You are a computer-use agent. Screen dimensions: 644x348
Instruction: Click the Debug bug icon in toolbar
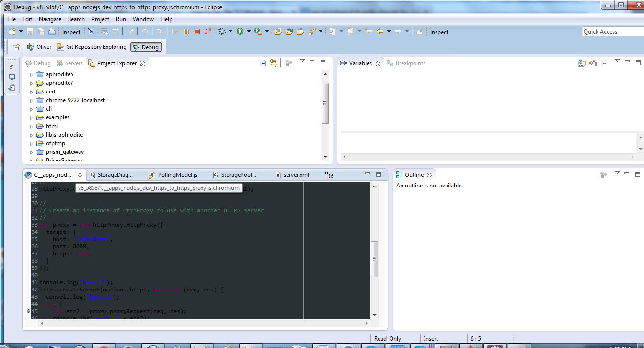(222, 32)
